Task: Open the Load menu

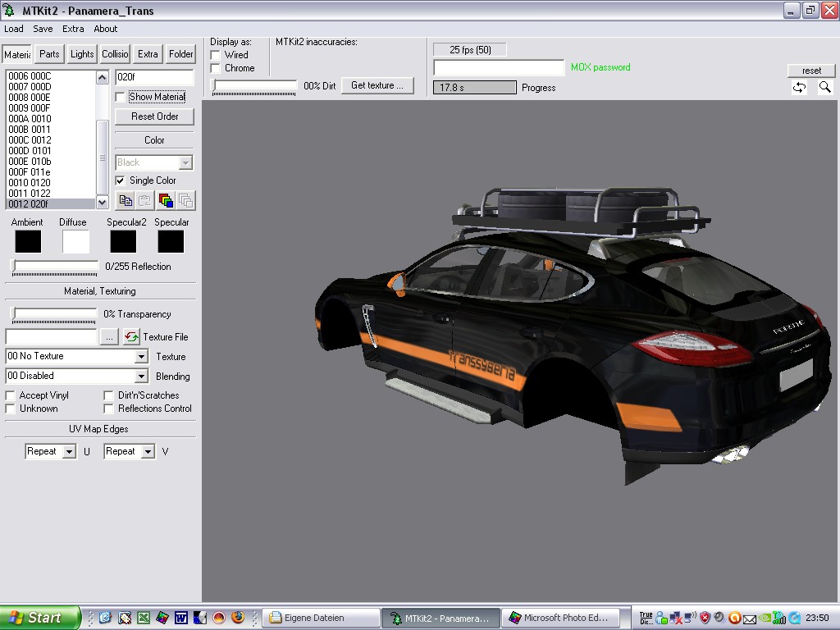Action: (x=14, y=29)
